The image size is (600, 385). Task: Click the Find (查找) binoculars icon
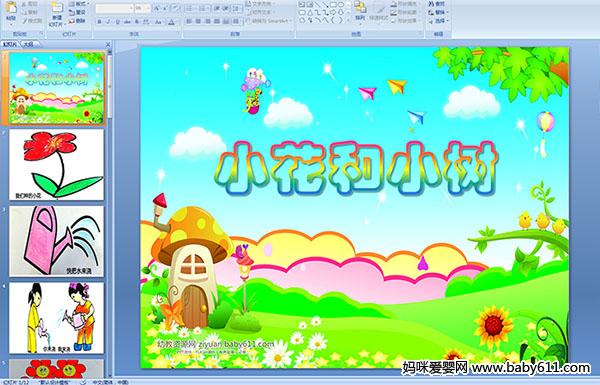click(432, 3)
